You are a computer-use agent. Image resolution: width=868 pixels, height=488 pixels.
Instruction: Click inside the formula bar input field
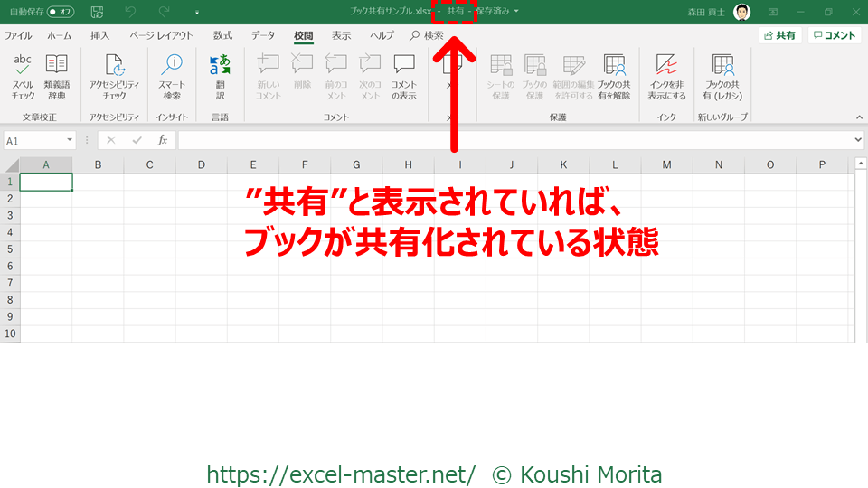point(515,141)
